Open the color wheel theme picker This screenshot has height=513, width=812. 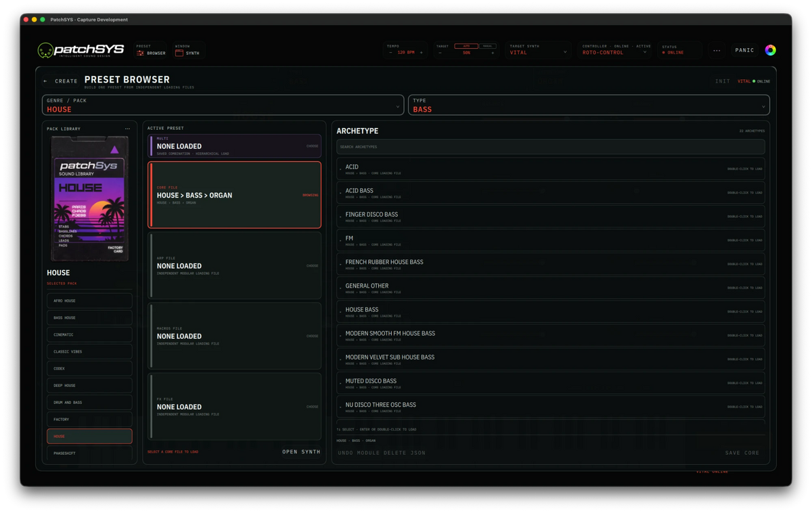click(770, 50)
